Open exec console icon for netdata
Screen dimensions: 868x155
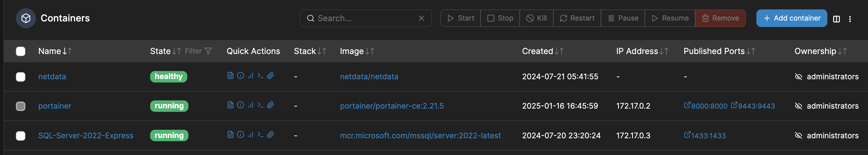(260, 76)
